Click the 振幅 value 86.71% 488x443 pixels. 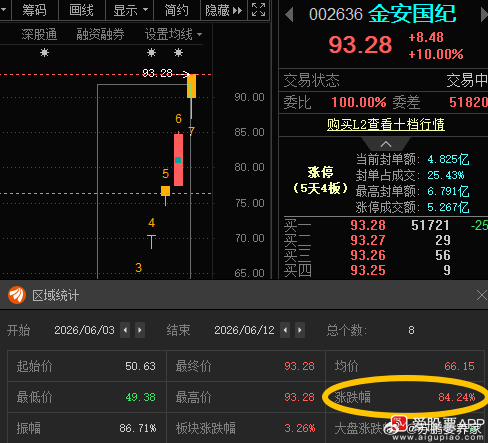point(138,428)
